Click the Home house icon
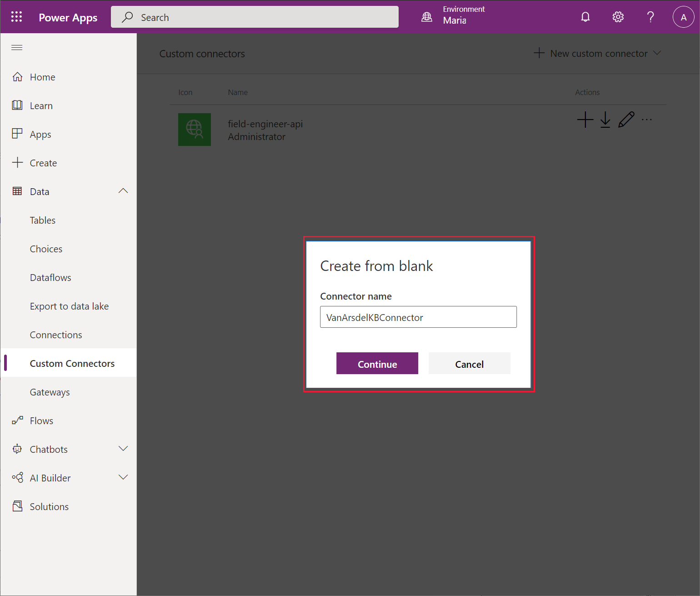The height and width of the screenshot is (596, 700). point(17,77)
